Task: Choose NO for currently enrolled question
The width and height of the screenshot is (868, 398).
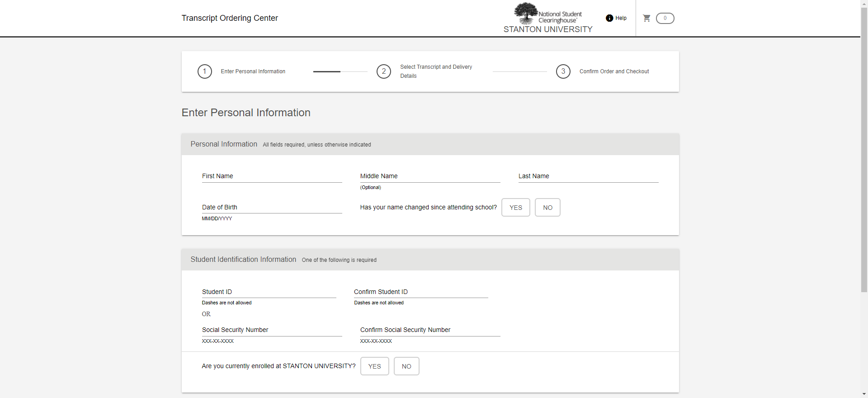Action: [406, 366]
